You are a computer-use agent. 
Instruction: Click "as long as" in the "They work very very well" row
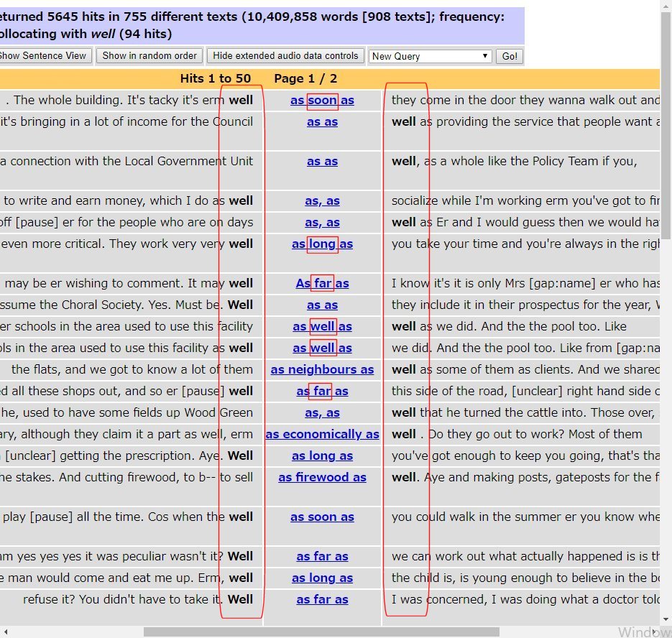[x=322, y=244]
